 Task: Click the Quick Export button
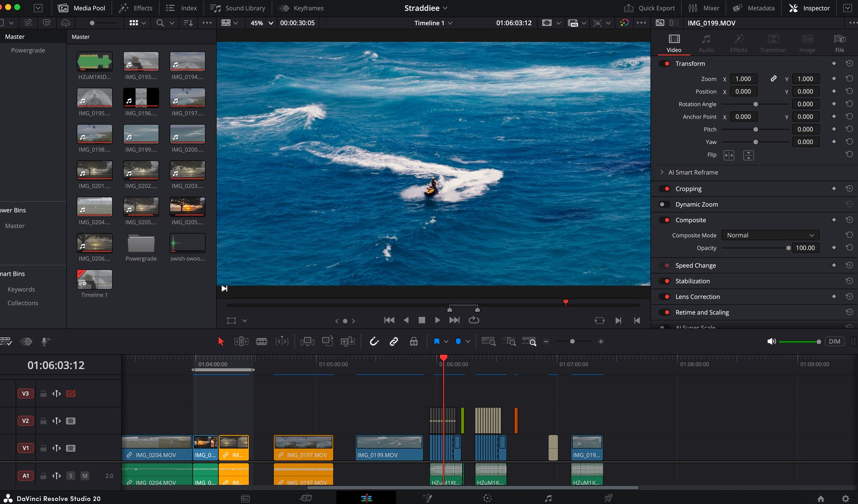[x=649, y=8]
